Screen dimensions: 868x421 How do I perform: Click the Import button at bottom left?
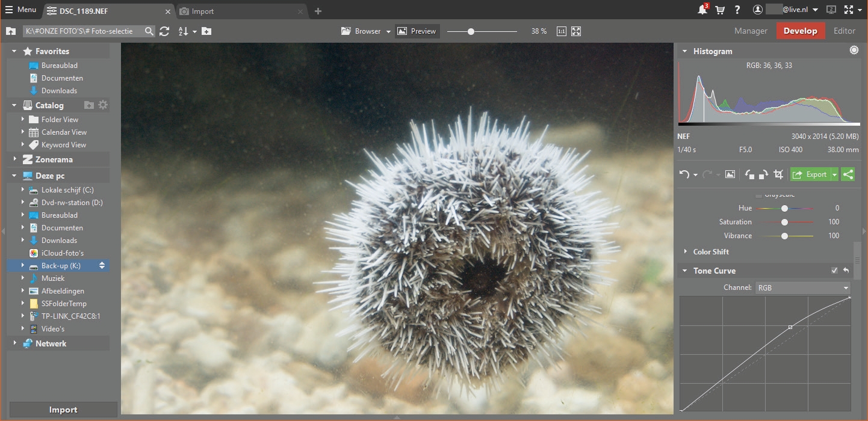tap(63, 410)
